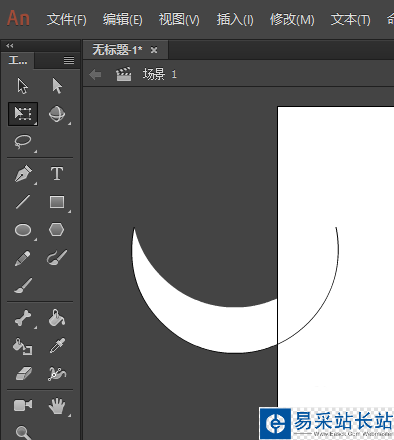The width and height of the screenshot is (394, 440).
Task: Select the Eyedropper tool
Action: tap(57, 346)
